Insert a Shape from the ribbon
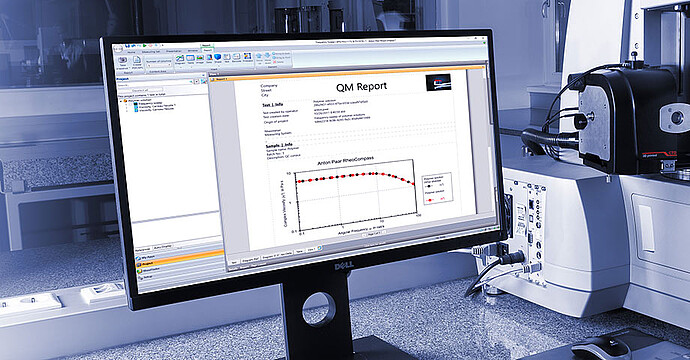The width and height of the screenshot is (690, 360). (217, 57)
